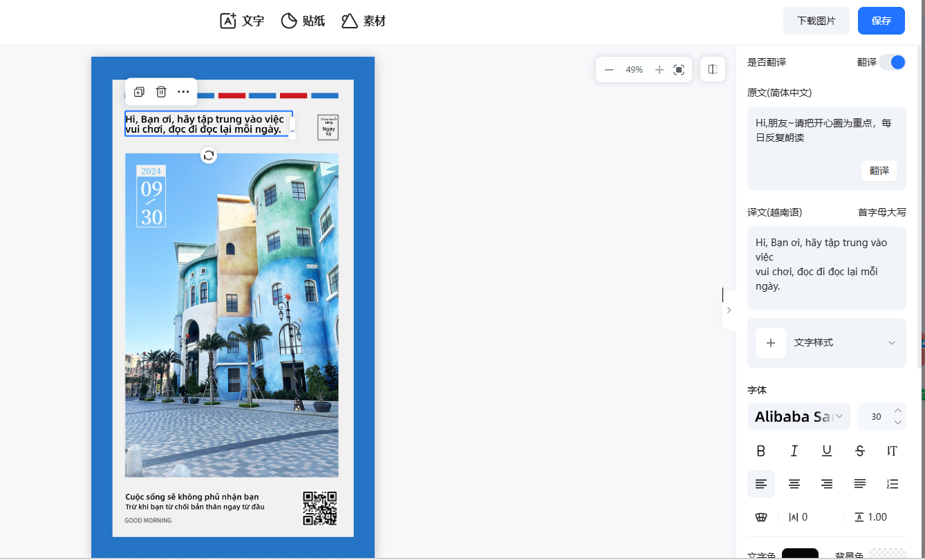Click the fit-to-screen icon
925x560 pixels.
point(679,70)
